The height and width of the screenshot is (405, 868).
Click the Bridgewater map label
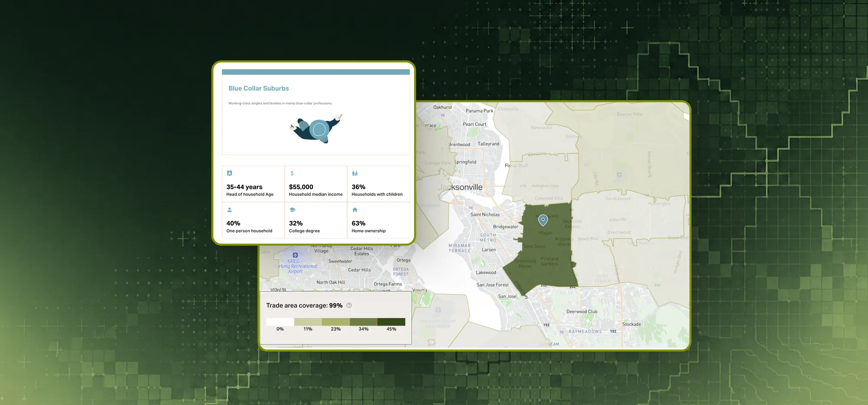coord(506,227)
